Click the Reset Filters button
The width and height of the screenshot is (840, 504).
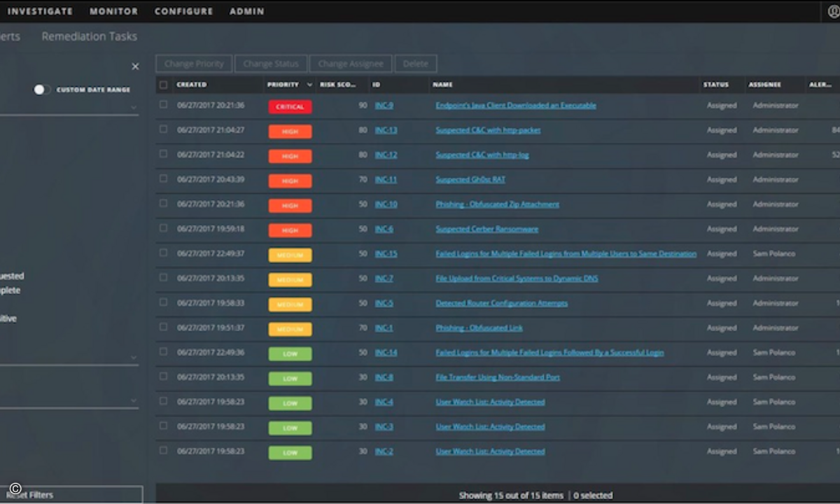pyautogui.click(x=70, y=495)
